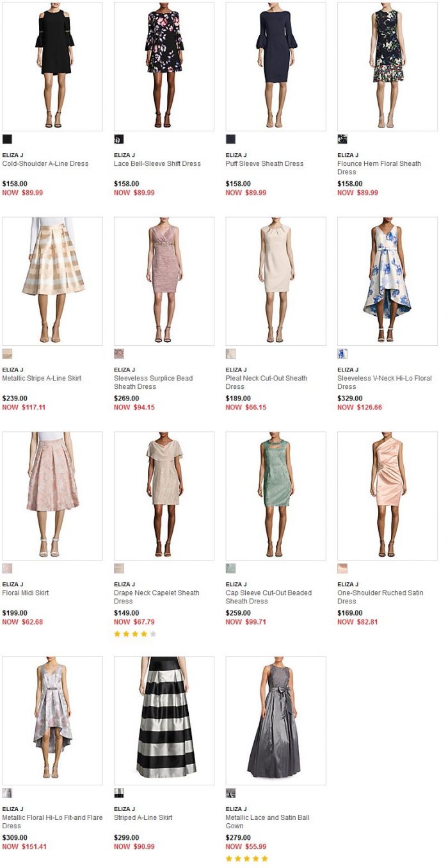The image size is (448, 868).
Task: Pick striped swatch under Striped A-Line Skirt
Action: (119, 793)
